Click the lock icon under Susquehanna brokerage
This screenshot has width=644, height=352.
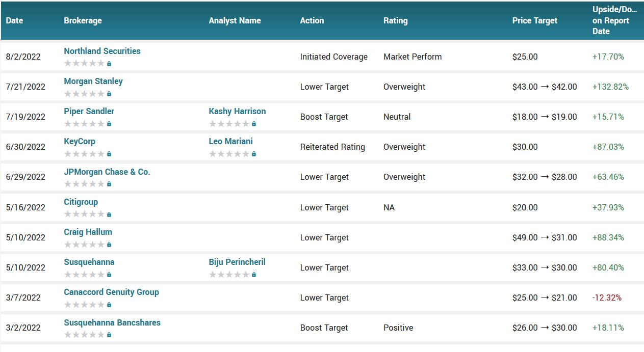click(109, 275)
